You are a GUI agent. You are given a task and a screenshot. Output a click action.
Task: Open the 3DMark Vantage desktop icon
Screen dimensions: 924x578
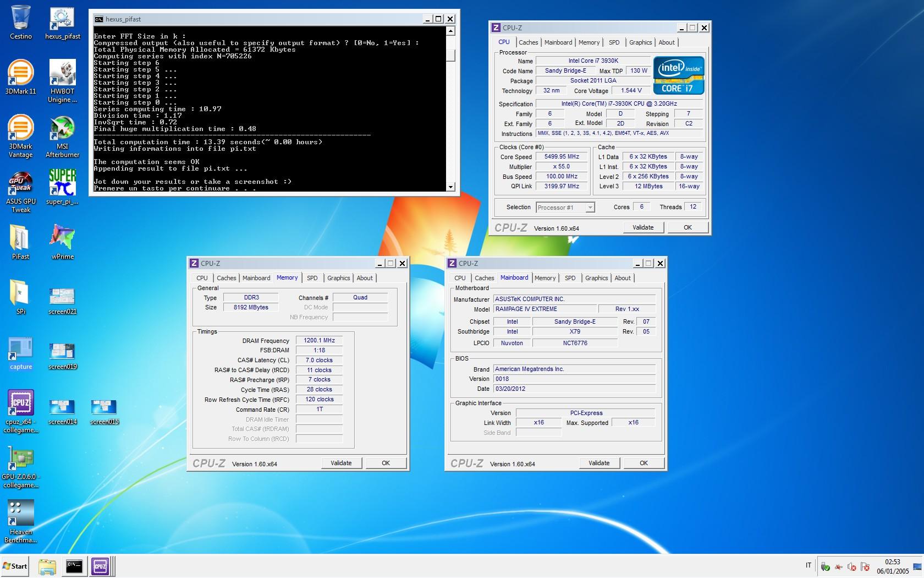click(21, 137)
